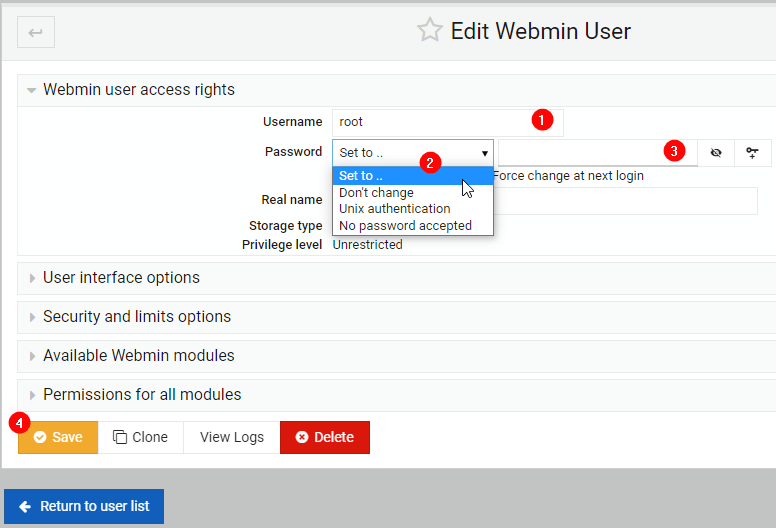The height and width of the screenshot is (528, 776).
Task: Clone this Webmin user
Action: click(140, 438)
